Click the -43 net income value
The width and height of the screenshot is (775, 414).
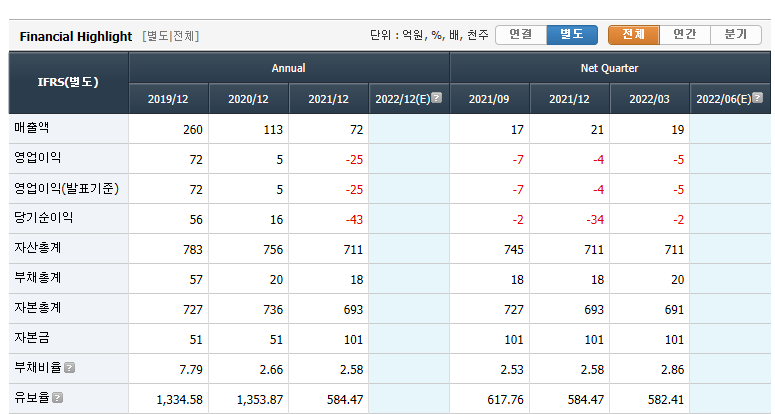pos(354,220)
